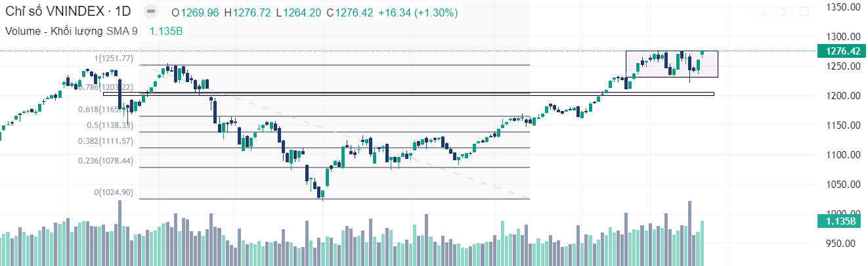Collapse the chart pane with the chevrons icon

click(x=785, y=11)
